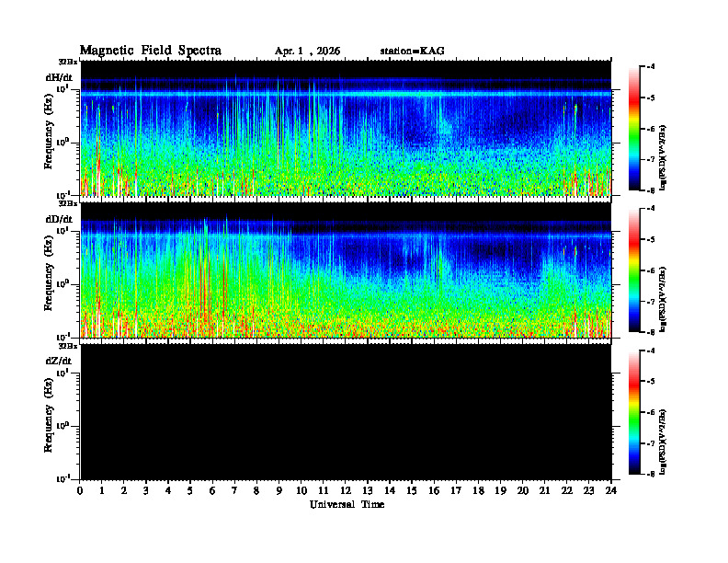Click the 'Apr. 1, 2026' date label

pyautogui.click(x=307, y=52)
